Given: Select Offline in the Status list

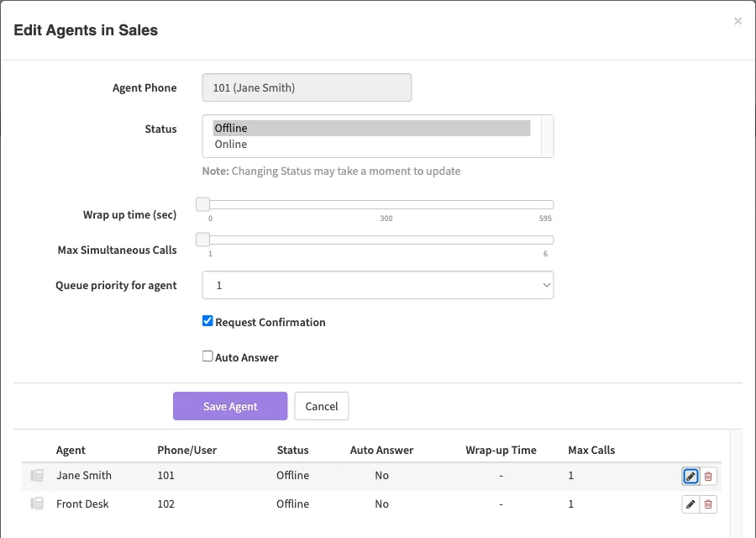Looking at the screenshot, I should (371, 128).
